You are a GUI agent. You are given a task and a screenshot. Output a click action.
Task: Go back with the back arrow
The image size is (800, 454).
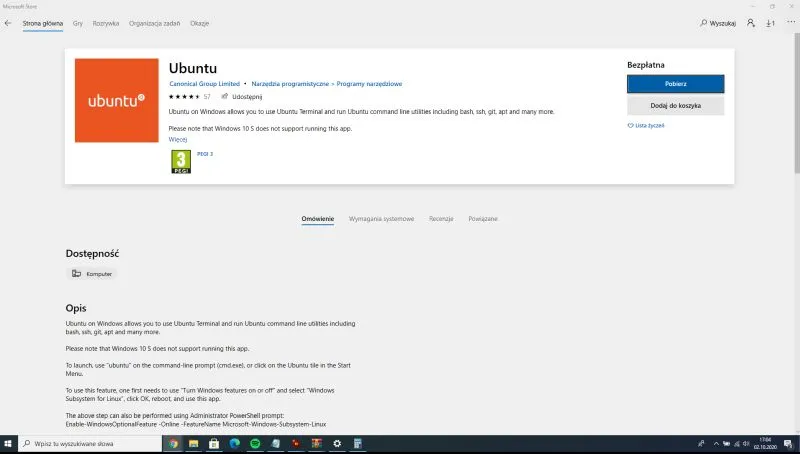(x=8, y=23)
